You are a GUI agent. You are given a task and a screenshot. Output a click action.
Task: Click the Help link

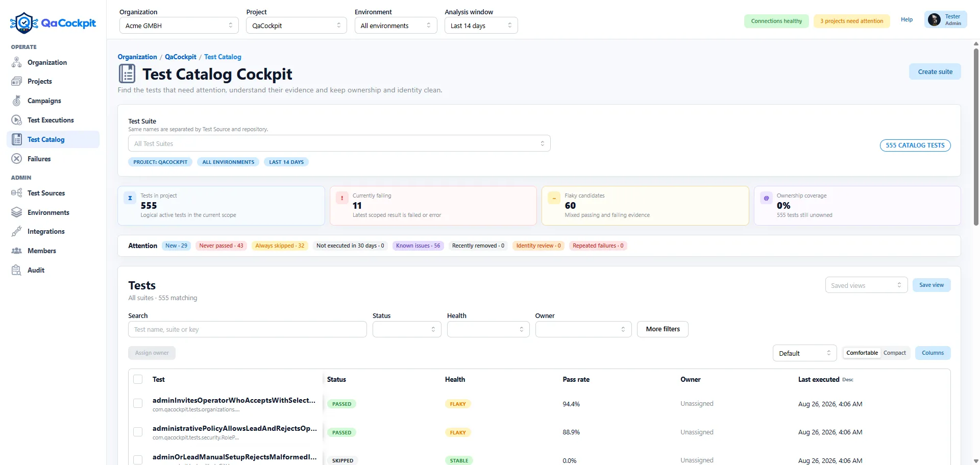[906, 19]
